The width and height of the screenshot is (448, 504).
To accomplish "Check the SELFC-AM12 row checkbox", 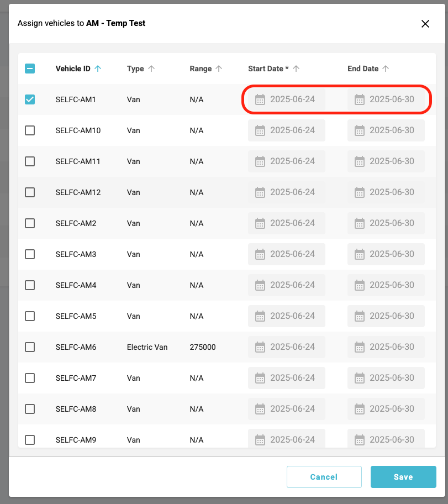I will tap(30, 192).
